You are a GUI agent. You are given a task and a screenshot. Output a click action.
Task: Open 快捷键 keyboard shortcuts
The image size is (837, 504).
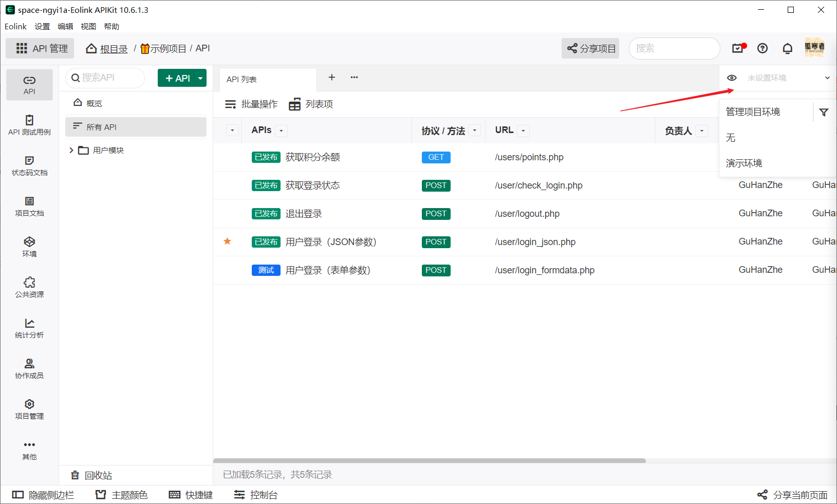coord(191,495)
